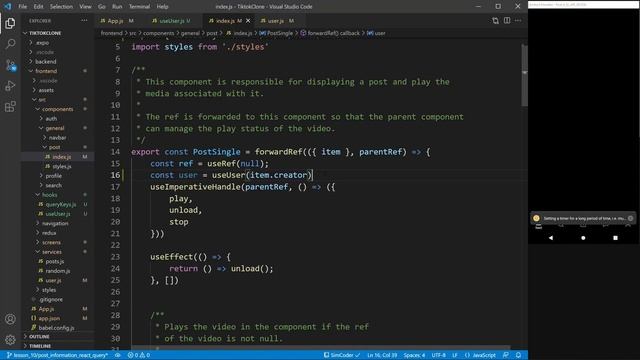Viewport: 640px width, 360px height.
Task: Click the Ln 16, Col 39 cursor position
Action: [x=382, y=355]
